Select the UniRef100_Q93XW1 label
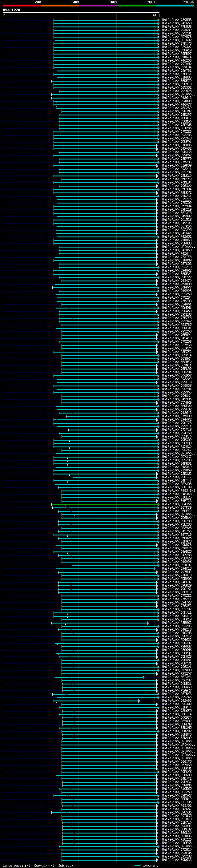Screen dimensions: 197x868 [x=177, y=33]
